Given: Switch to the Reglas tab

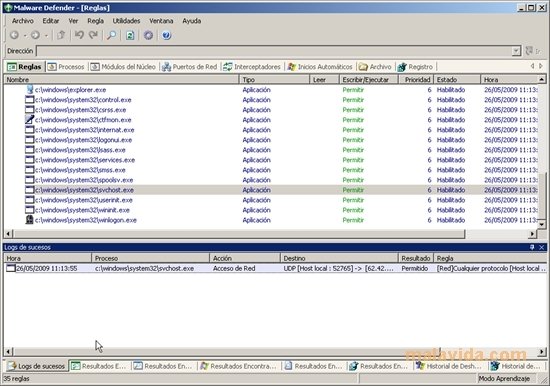Looking at the screenshot, I should [x=25, y=67].
